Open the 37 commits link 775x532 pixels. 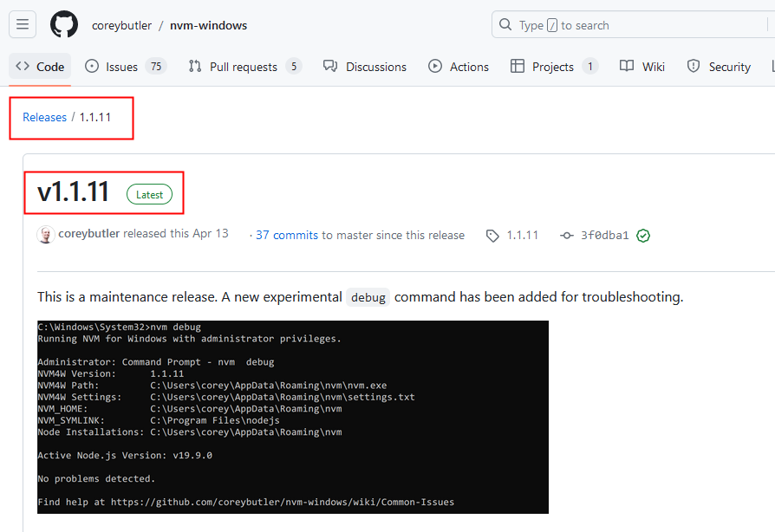[287, 235]
